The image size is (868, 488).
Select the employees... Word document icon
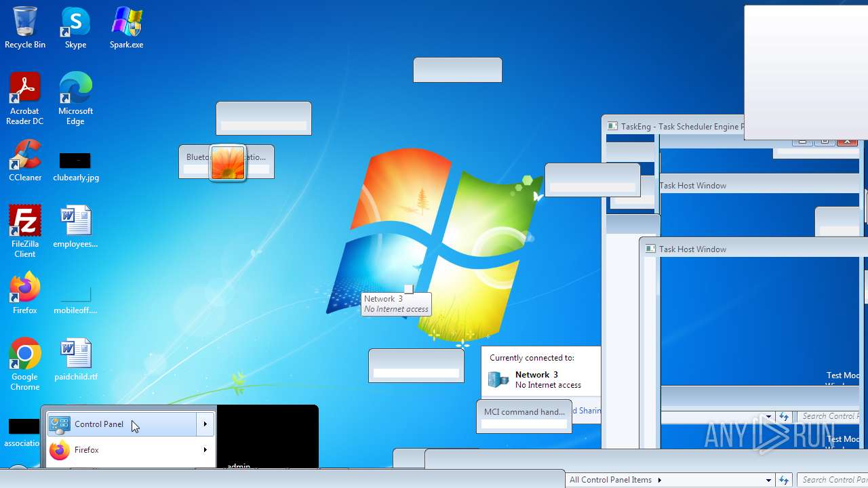75,227
